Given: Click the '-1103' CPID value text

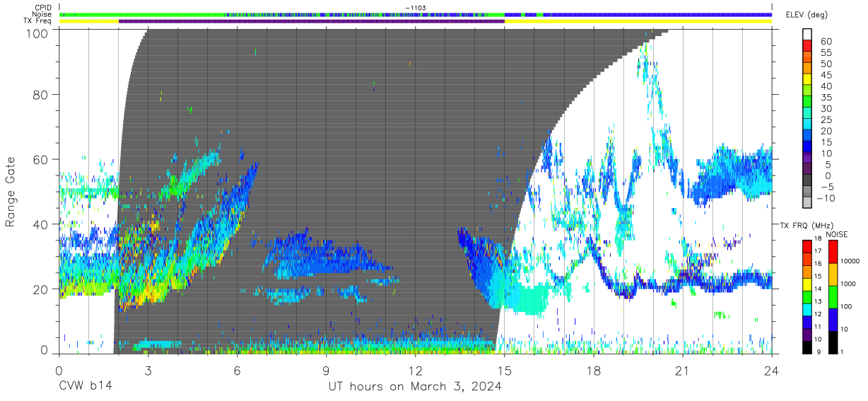Looking at the screenshot, I should pyautogui.click(x=415, y=8).
